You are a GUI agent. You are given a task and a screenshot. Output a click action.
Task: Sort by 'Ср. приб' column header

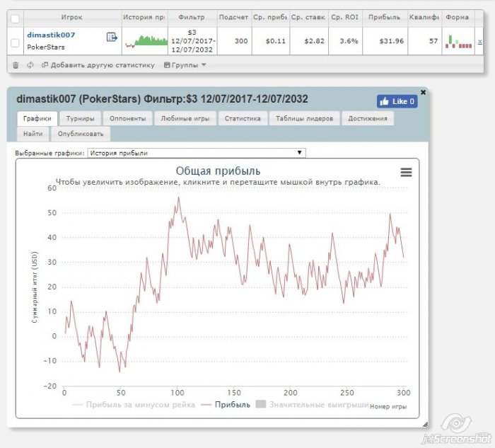click(270, 18)
